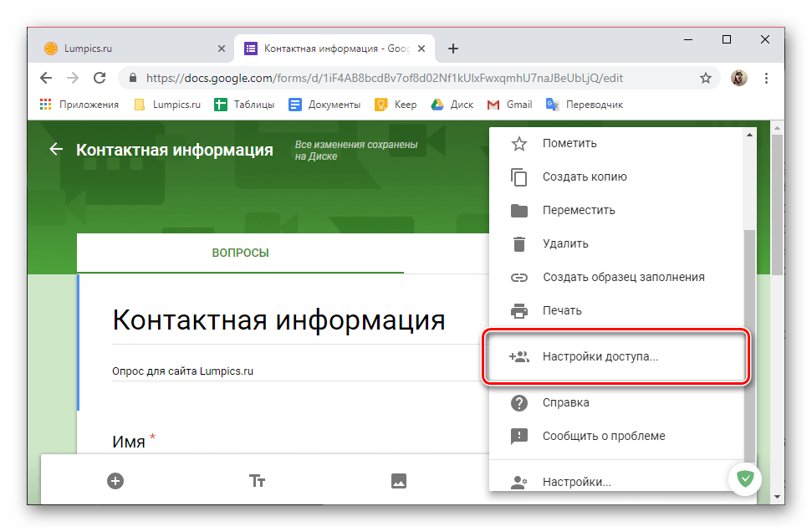Open a new browser tab
812x532 pixels.
click(x=453, y=49)
